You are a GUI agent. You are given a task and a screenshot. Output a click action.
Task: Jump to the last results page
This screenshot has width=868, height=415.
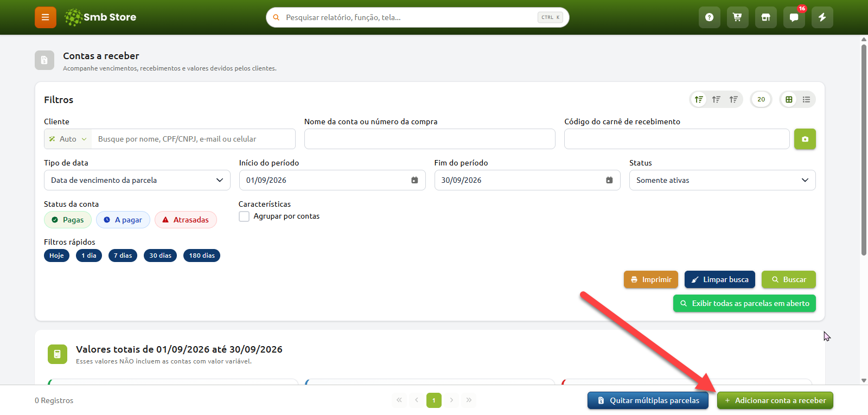(x=469, y=400)
